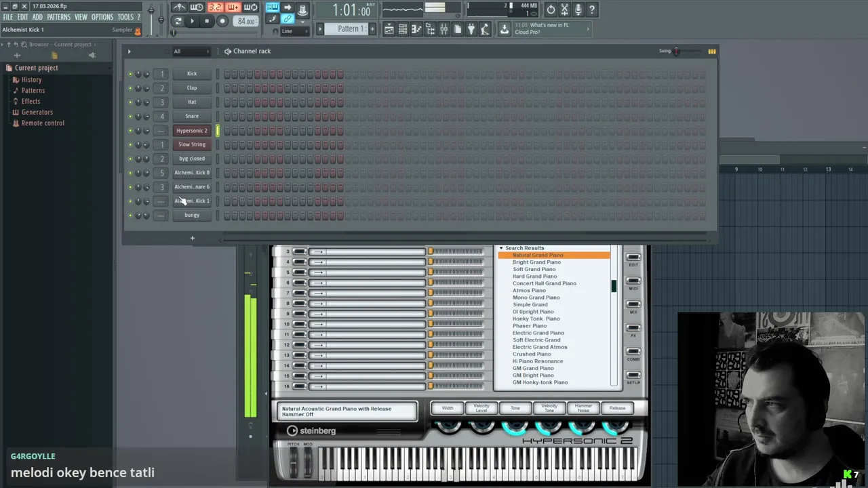Viewport: 868px width, 488px height.
Task: Open the channel rack menu arrow
Action: [129, 52]
